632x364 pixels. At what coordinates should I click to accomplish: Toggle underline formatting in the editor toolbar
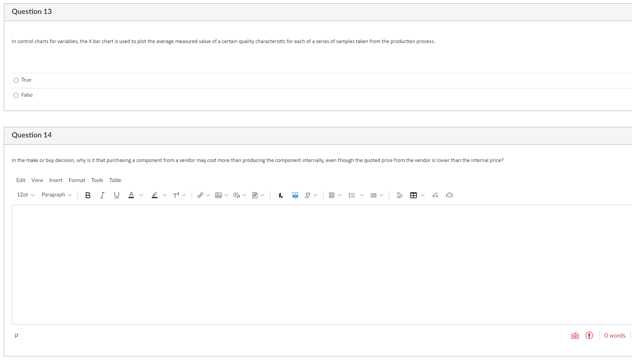(116, 195)
